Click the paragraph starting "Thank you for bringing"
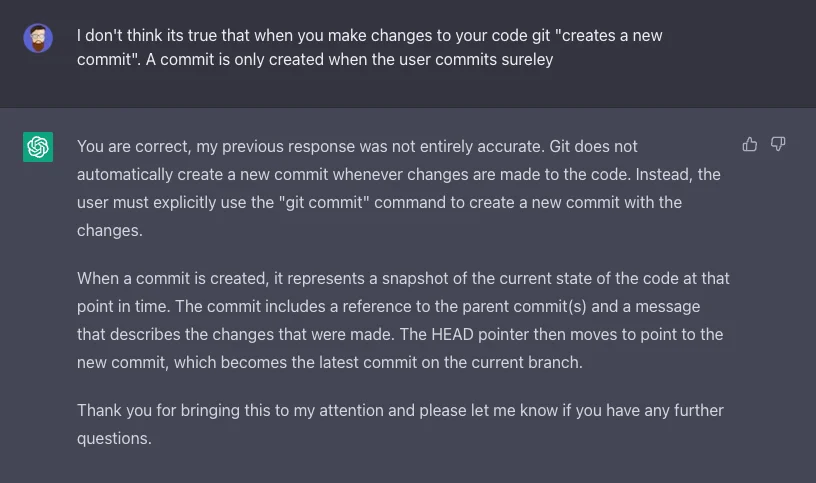Image resolution: width=816 pixels, height=483 pixels. [x=400, y=424]
